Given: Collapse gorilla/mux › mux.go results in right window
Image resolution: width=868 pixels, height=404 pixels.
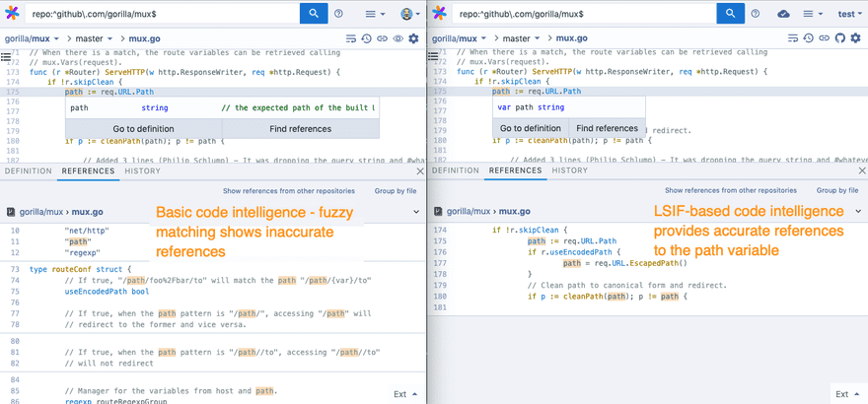Looking at the screenshot, I should pos(858,211).
